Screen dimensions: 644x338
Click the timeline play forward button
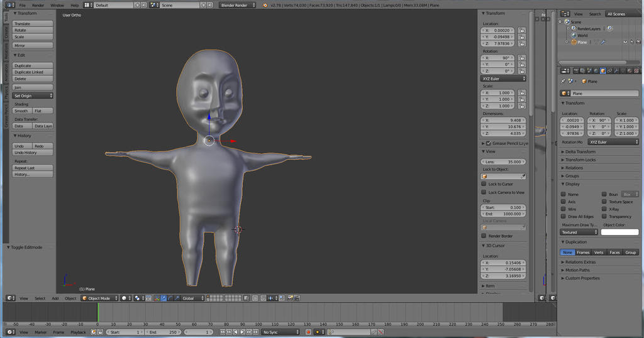click(x=242, y=332)
